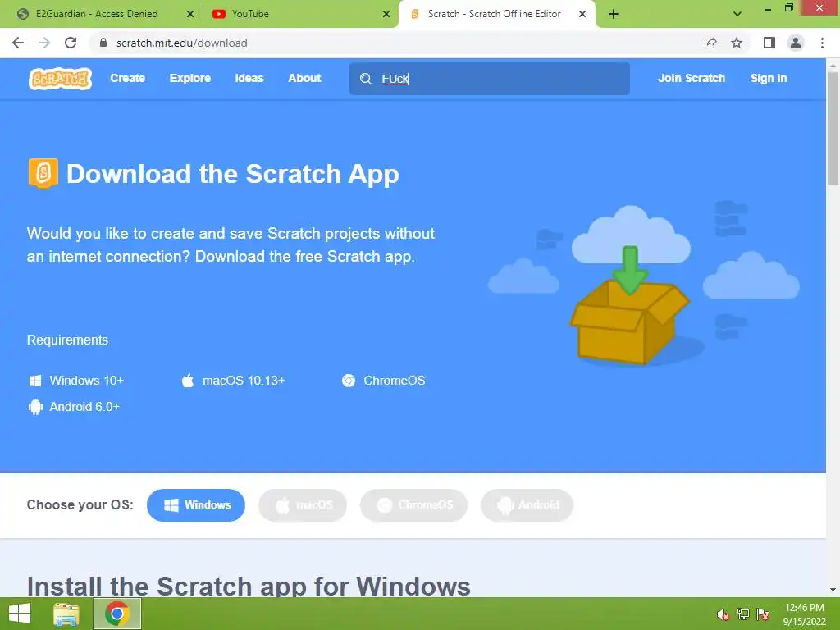This screenshot has width=840, height=630.
Task: Click the Requirements heading text
Action: pyautogui.click(x=67, y=340)
